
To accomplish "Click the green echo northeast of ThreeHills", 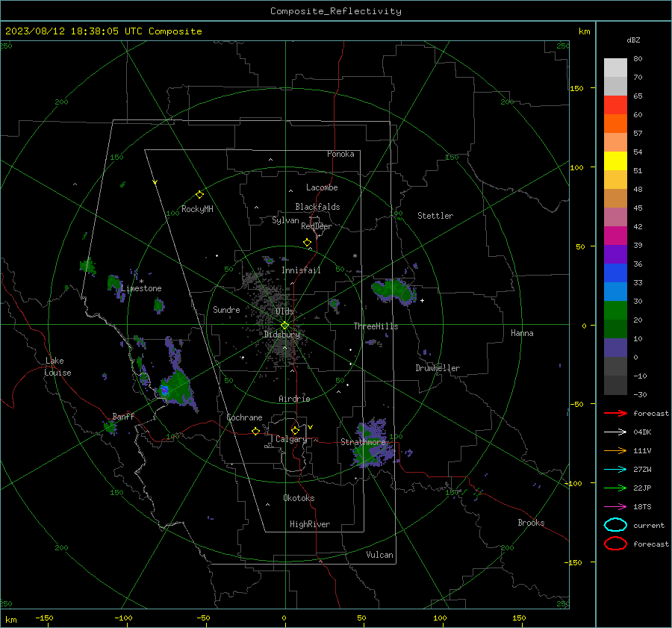I will pyautogui.click(x=394, y=291).
